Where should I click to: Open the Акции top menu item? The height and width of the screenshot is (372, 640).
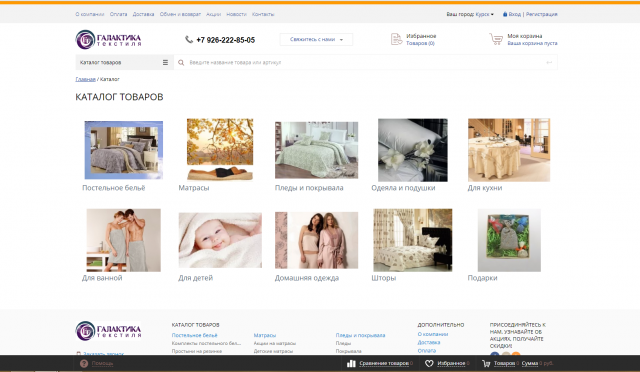click(213, 14)
